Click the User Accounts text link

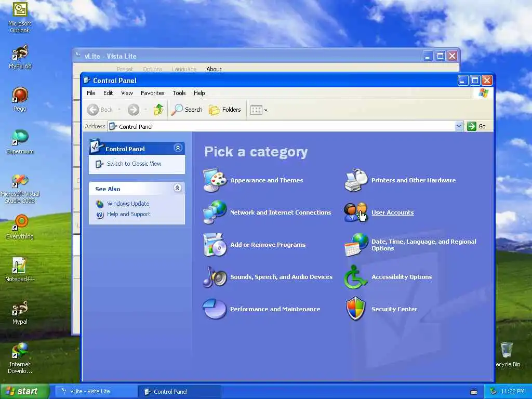coord(393,212)
